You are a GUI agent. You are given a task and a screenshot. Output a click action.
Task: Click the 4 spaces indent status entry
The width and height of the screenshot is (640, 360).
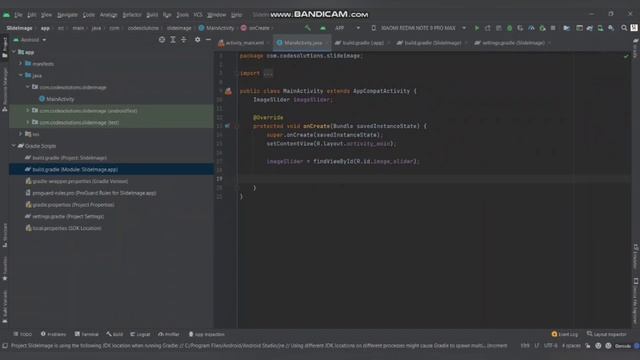pos(571,346)
